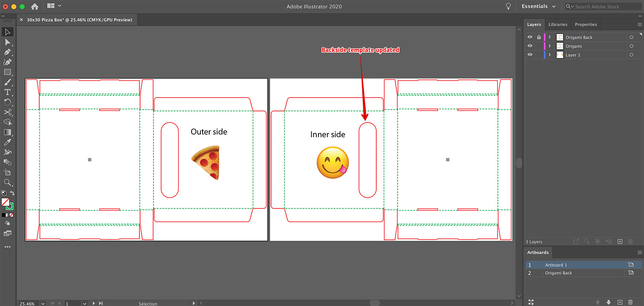Select the Scissors tool
This screenshot has width=644, height=306.
(x=8, y=112)
